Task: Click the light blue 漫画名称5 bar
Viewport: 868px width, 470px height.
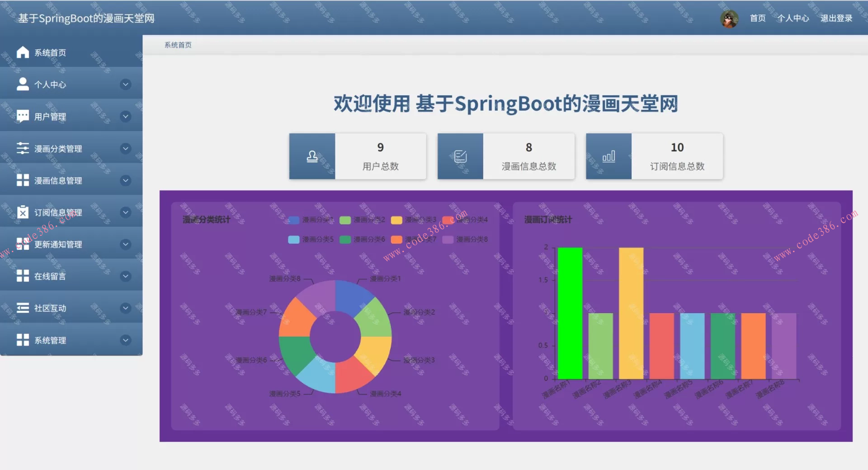Action: [692, 346]
